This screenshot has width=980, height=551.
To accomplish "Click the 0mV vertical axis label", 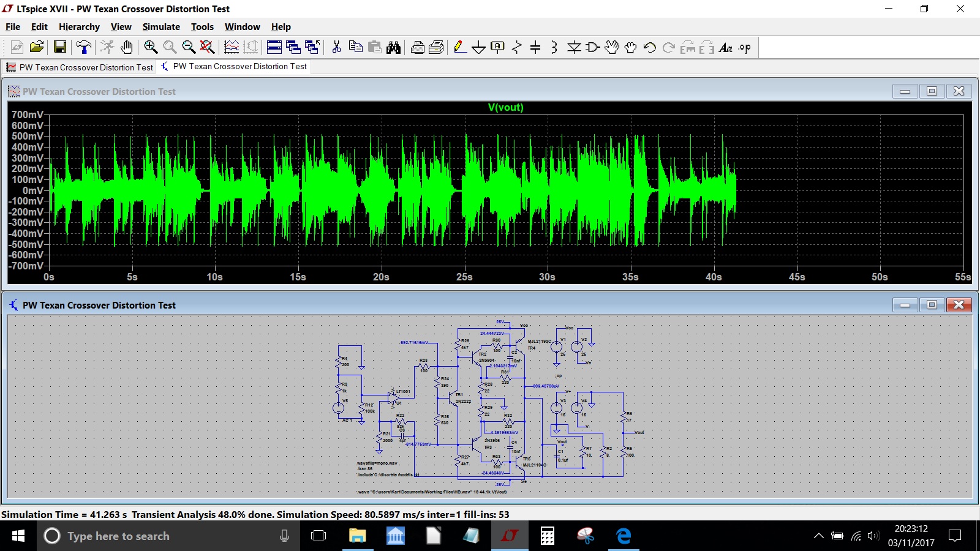I will (x=33, y=190).
